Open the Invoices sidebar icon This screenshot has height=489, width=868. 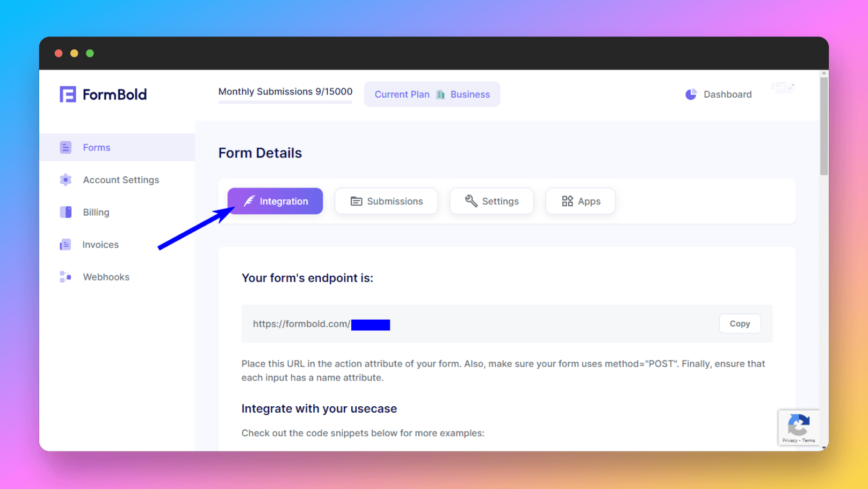(x=66, y=245)
